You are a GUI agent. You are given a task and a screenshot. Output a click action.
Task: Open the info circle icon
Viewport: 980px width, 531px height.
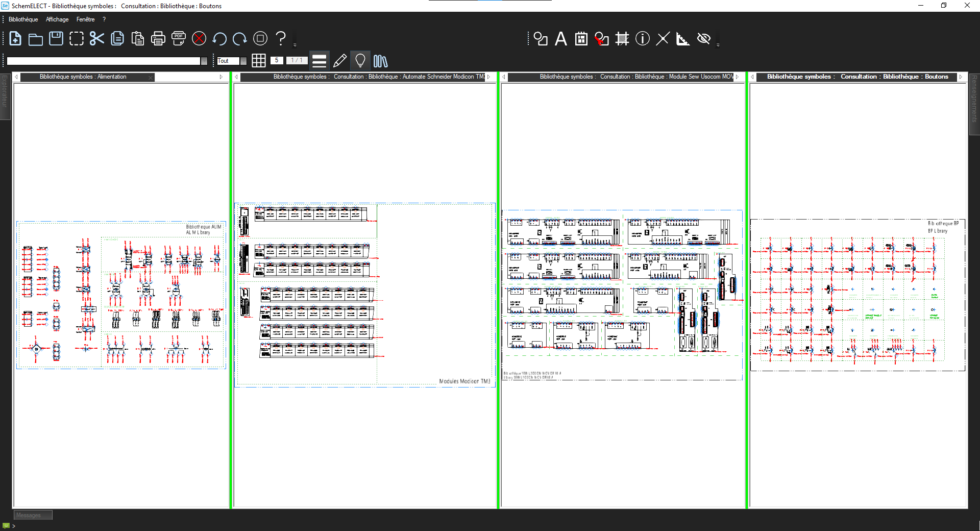[642, 39]
